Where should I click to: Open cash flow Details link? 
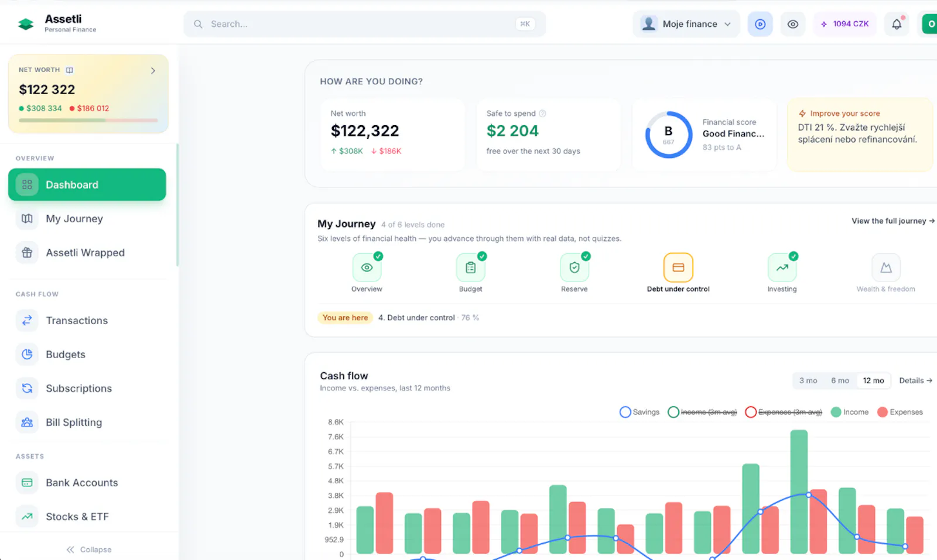(915, 380)
